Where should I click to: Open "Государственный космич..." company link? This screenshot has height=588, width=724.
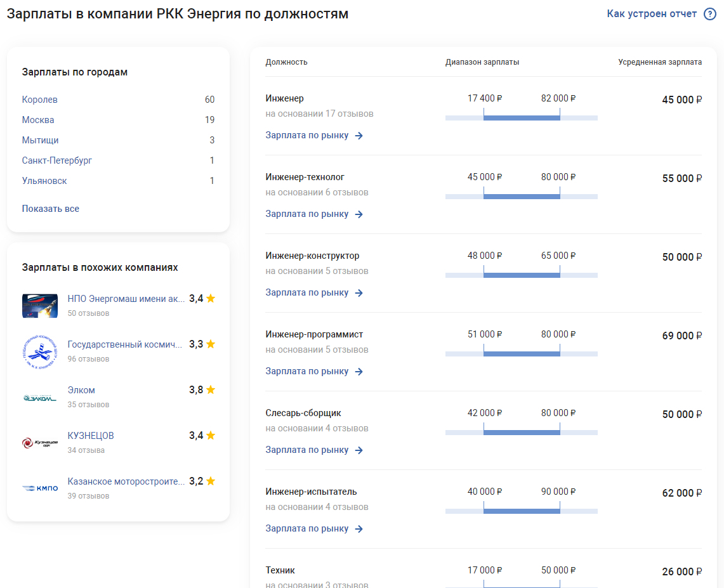(124, 344)
